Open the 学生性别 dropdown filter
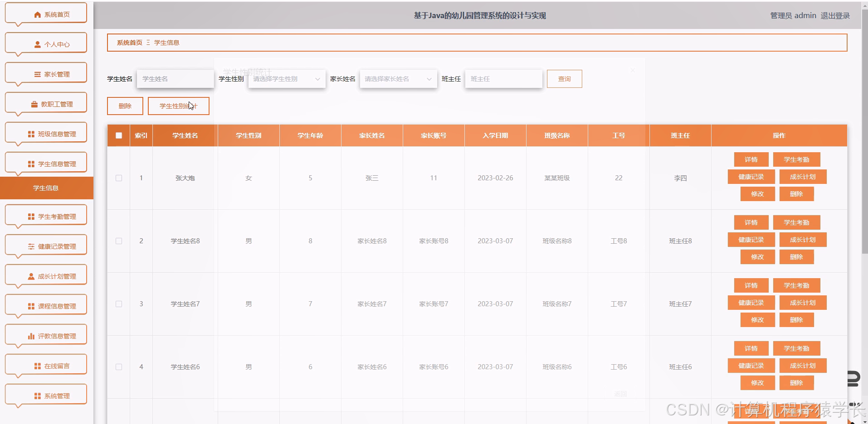Screen dimensions: 868x424 pyautogui.click(x=287, y=79)
